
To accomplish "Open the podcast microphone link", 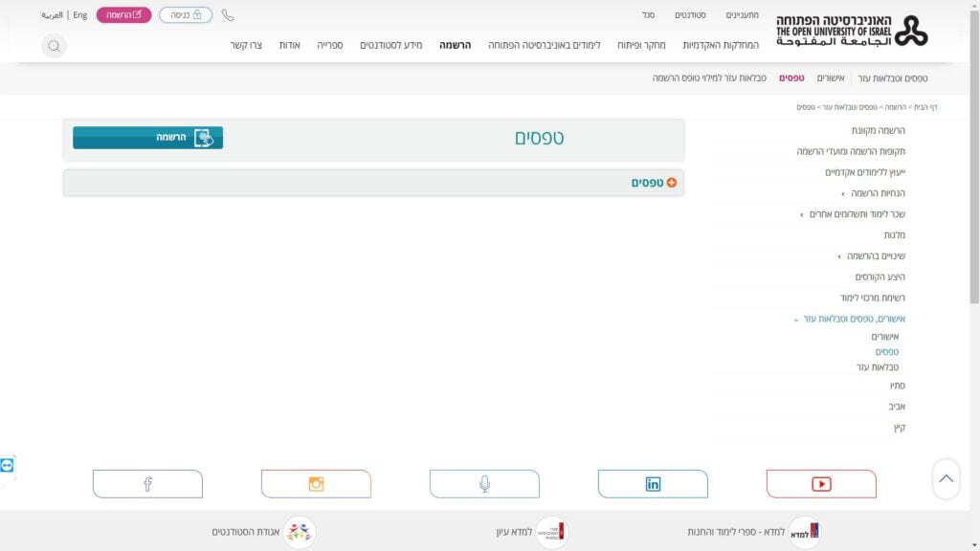I will [x=484, y=484].
